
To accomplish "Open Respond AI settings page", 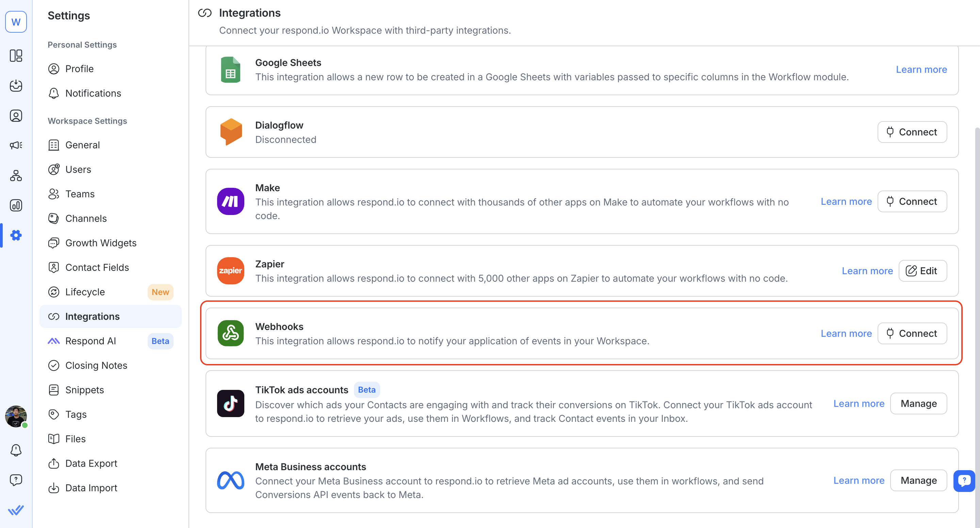I will click(x=91, y=341).
